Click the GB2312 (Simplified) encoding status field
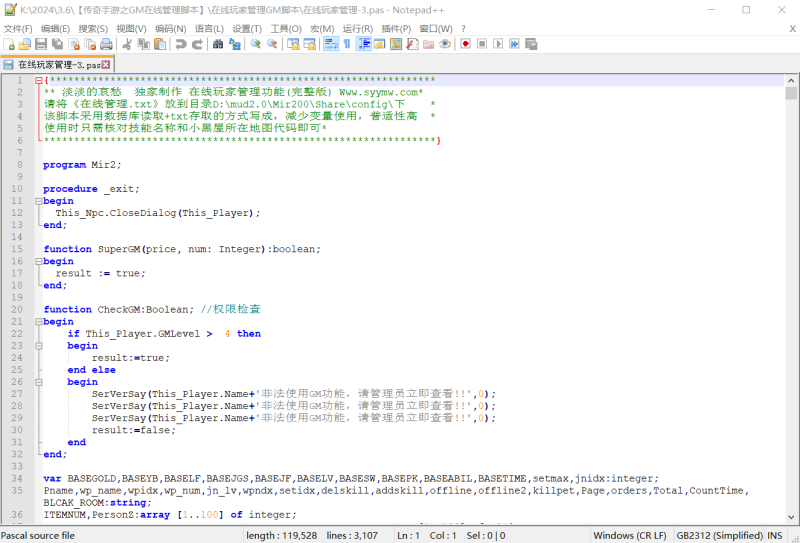 pyautogui.click(x=718, y=535)
